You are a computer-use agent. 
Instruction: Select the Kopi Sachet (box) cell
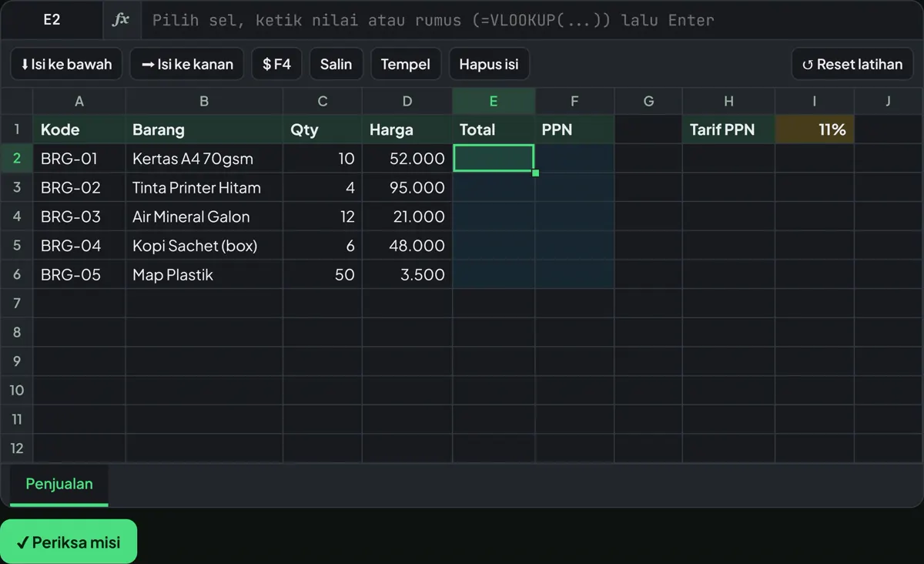pos(204,246)
